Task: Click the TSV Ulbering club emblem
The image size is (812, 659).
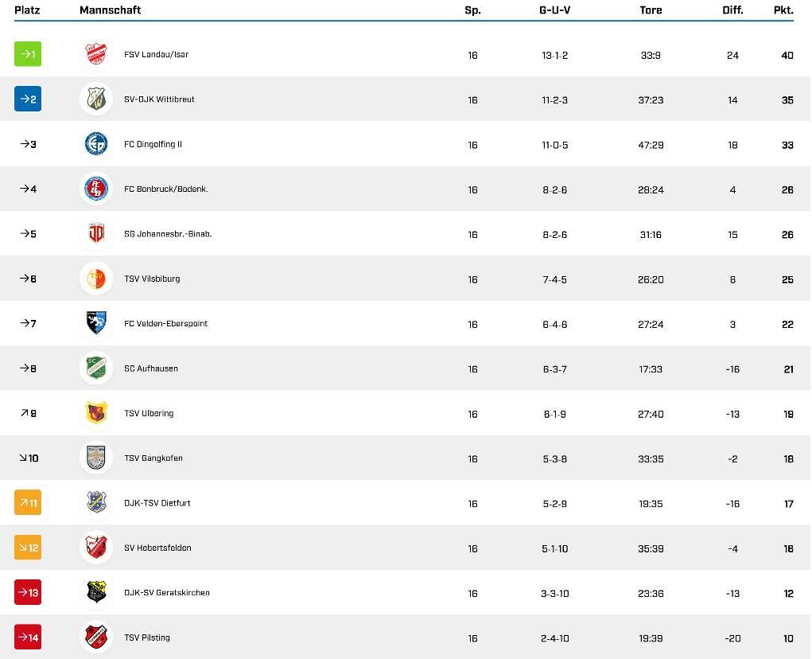Action: point(96,413)
